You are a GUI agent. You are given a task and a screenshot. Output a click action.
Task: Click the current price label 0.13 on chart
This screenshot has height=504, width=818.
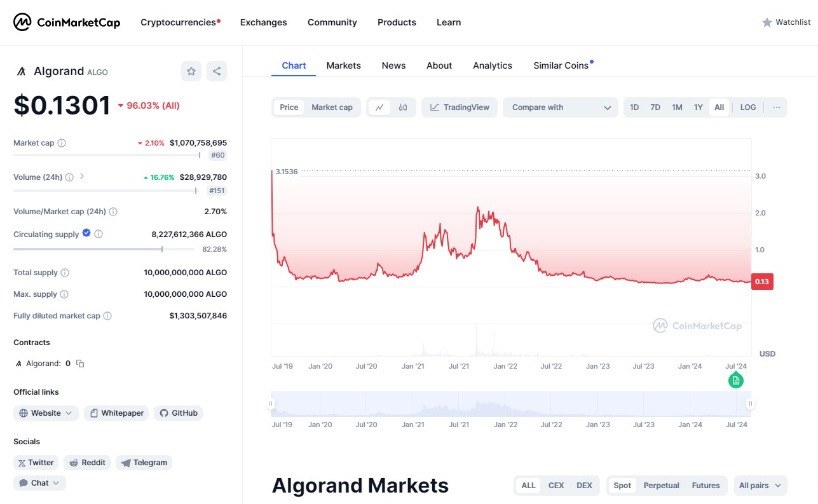point(762,282)
